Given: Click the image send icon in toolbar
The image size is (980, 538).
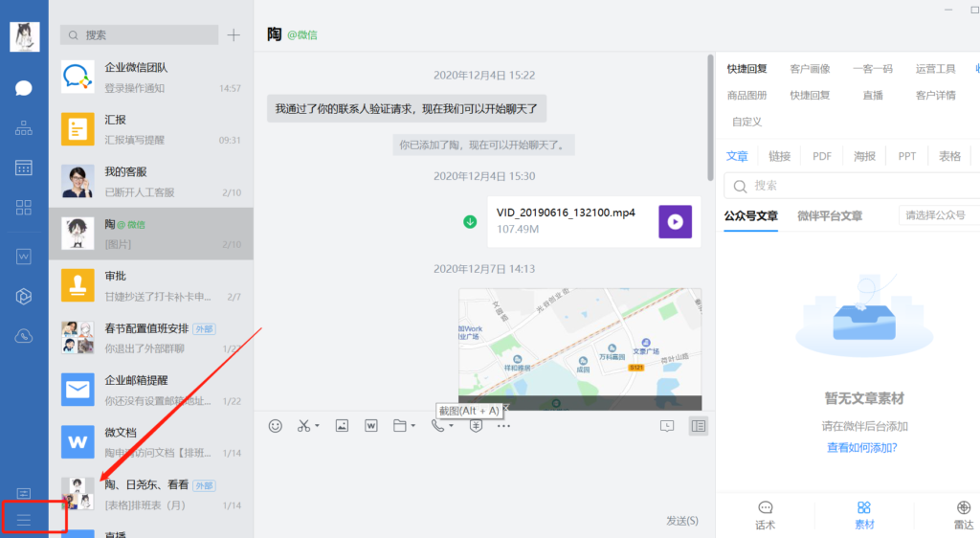Looking at the screenshot, I should (x=342, y=426).
